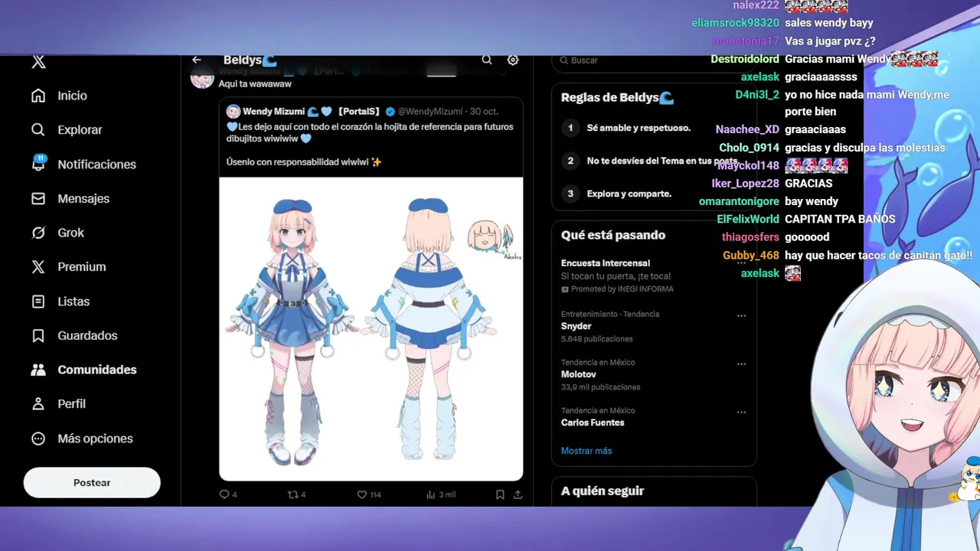Click Mostrar más link in trends
980x551 pixels.
click(586, 451)
